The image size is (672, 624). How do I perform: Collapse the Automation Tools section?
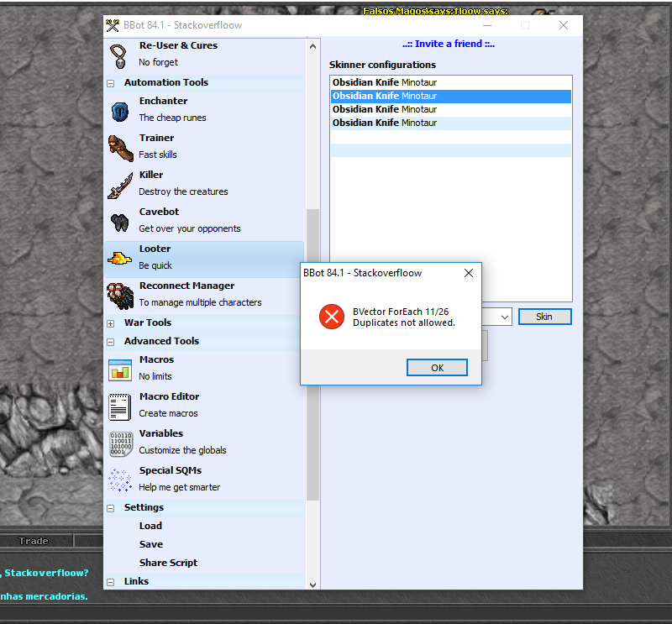click(111, 83)
